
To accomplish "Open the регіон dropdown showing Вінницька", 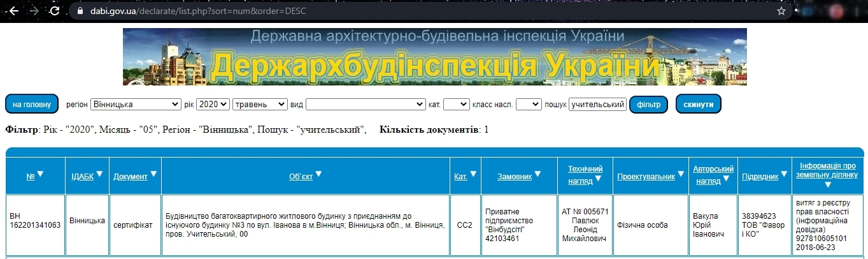I will point(136,104).
